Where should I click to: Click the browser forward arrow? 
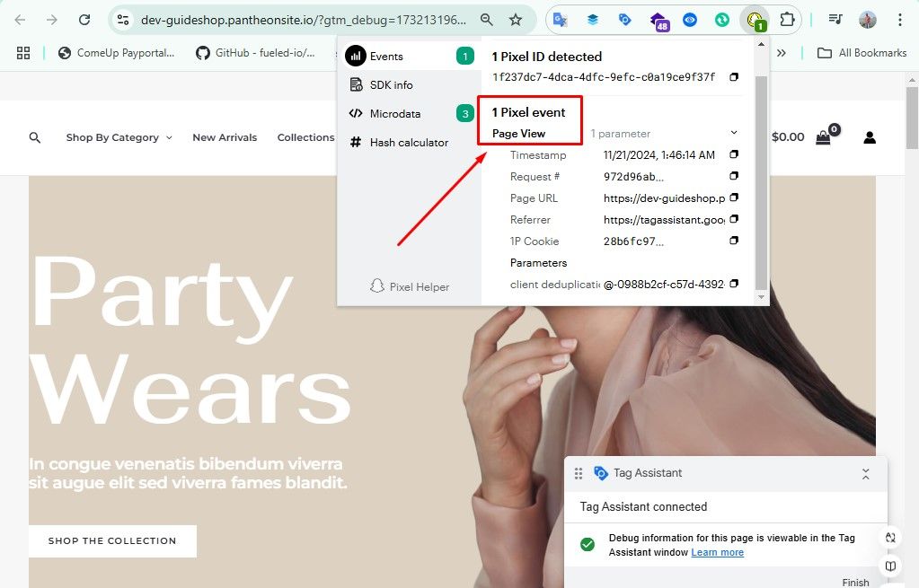click(52, 20)
